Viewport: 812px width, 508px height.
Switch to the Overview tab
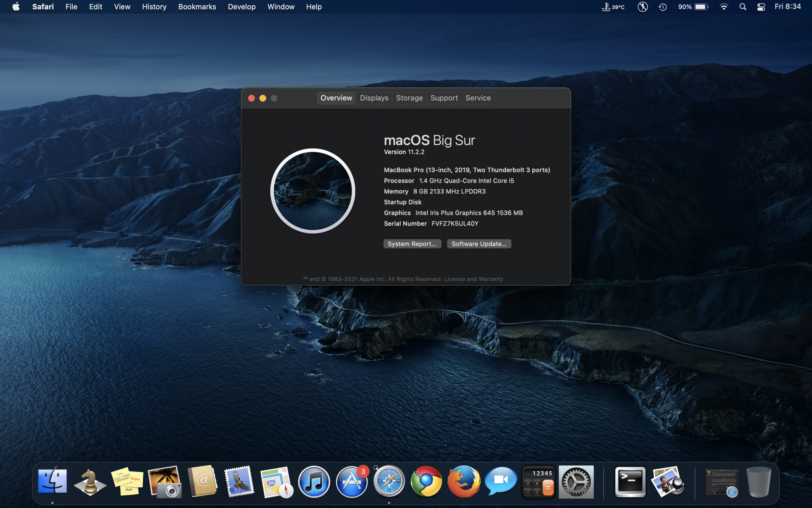(336, 98)
